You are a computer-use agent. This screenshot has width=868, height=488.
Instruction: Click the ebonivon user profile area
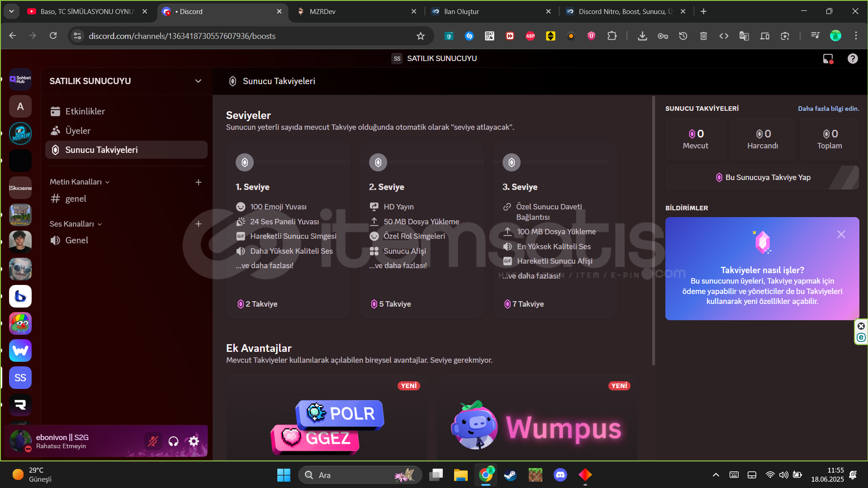tap(72, 441)
